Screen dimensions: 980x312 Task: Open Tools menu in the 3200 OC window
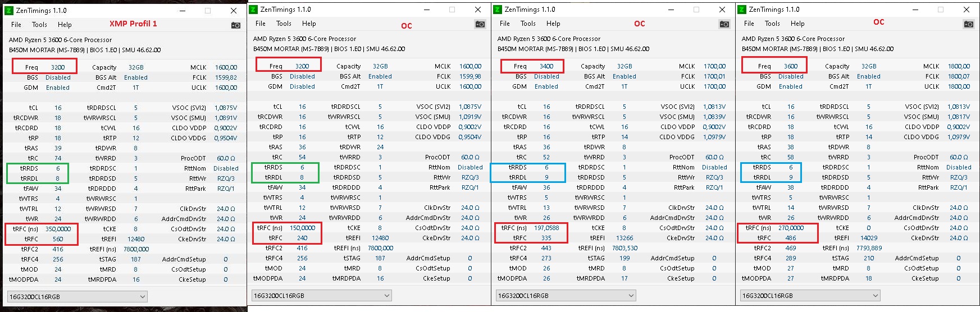[284, 24]
